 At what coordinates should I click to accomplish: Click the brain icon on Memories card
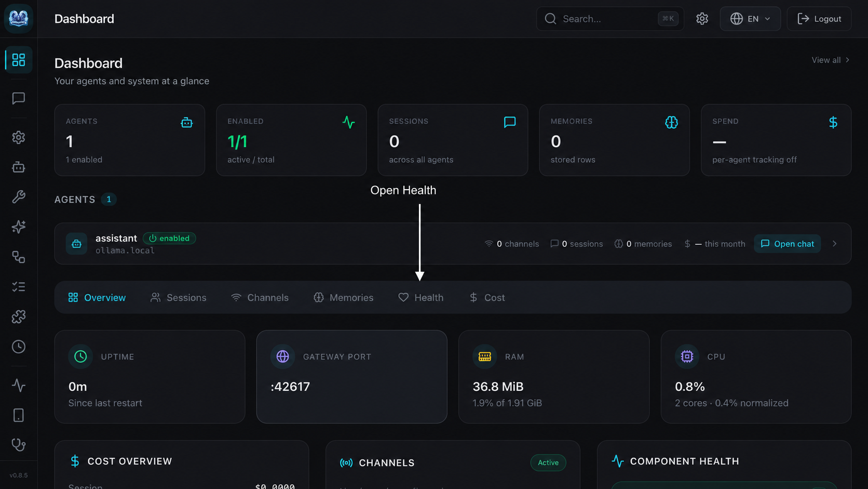tap(671, 123)
